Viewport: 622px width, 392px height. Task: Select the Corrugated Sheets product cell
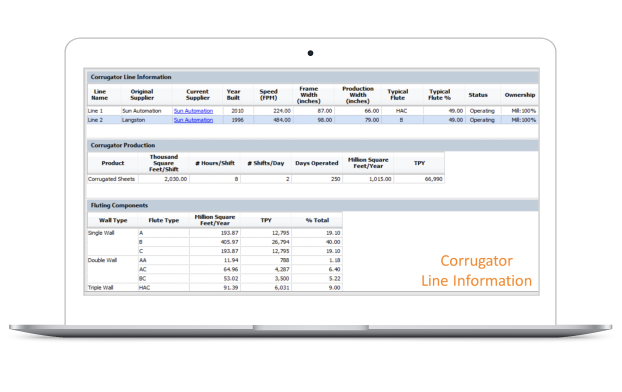(x=112, y=179)
